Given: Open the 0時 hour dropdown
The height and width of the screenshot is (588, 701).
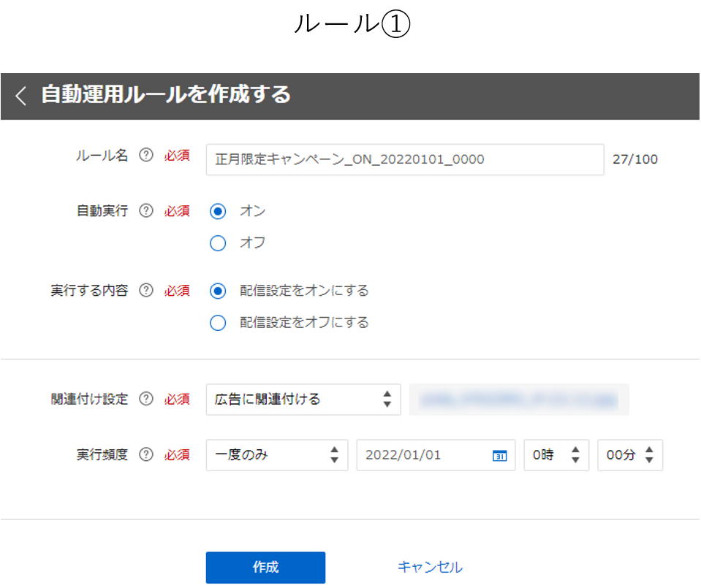Looking at the screenshot, I should (x=556, y=455).
